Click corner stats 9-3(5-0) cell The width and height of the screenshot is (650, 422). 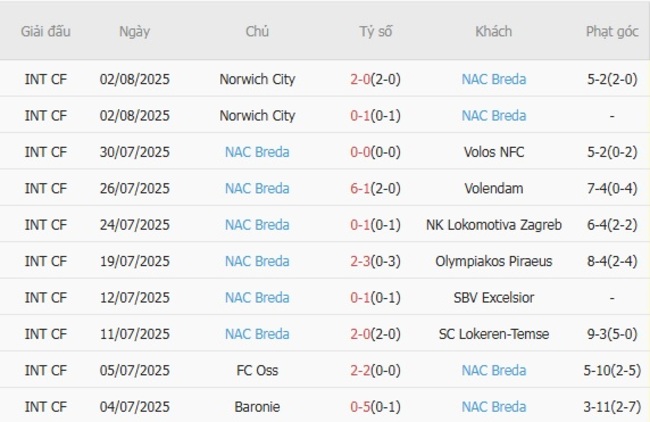[611, 334]
